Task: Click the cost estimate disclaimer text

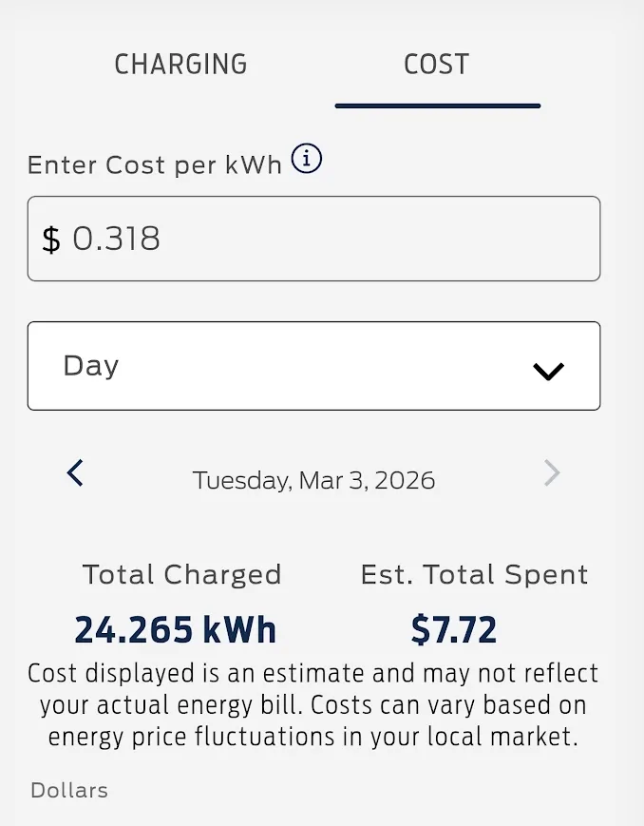Action: [x=313, y=705]
